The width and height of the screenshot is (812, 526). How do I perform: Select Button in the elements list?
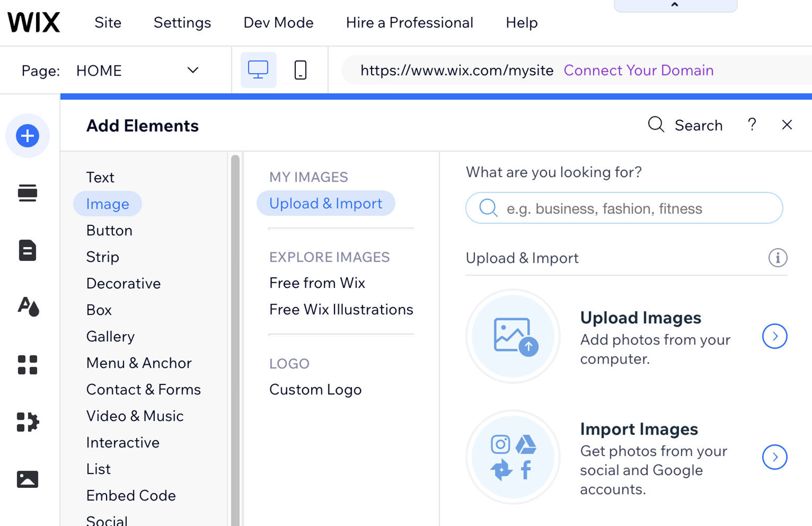coord(109,231)
